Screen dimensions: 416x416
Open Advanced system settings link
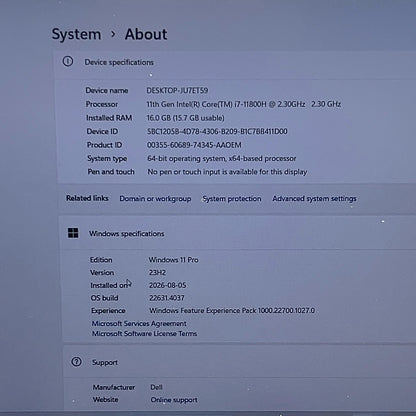click(314, 199)
